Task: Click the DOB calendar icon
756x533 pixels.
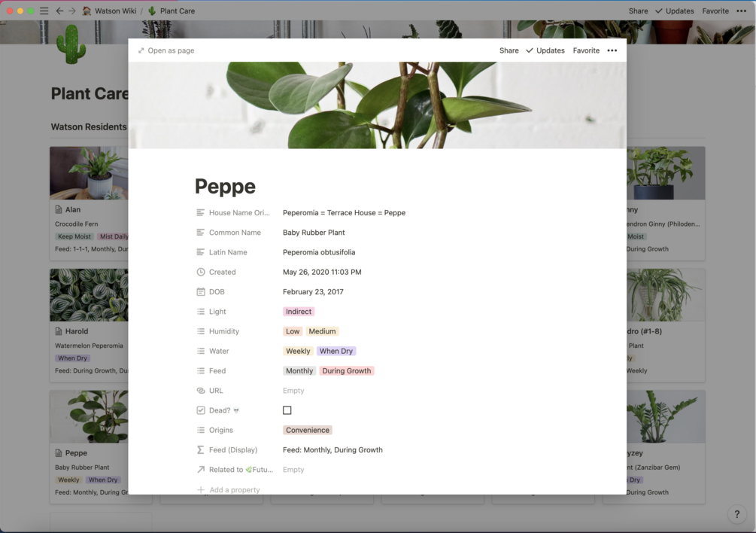Action: tap(201, 292)
